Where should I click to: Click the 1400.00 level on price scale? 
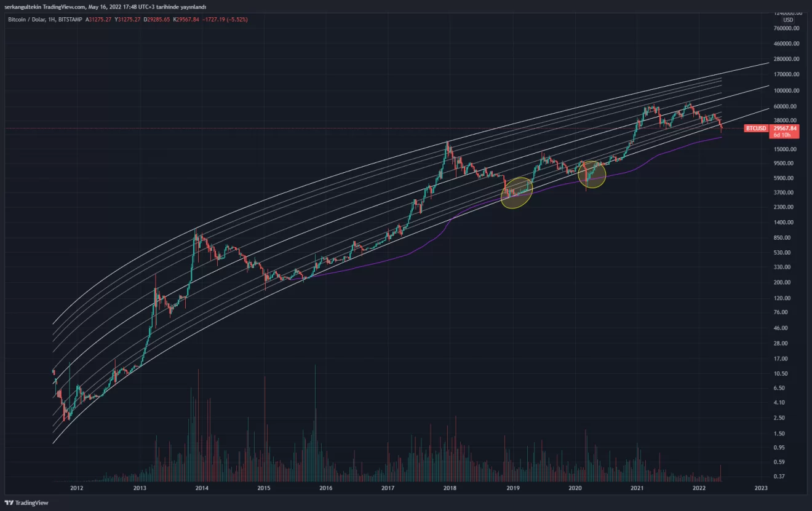784,223
